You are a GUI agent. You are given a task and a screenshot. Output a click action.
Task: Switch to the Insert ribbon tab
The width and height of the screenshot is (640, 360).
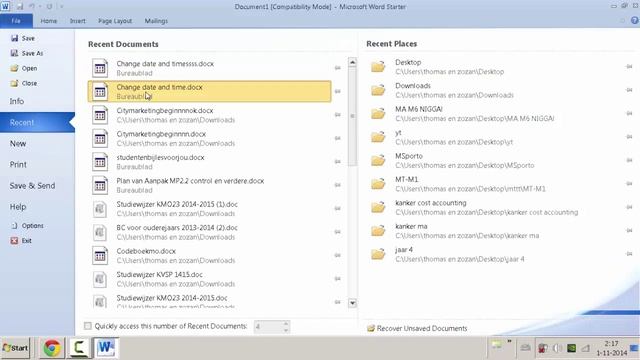[78, 21]
